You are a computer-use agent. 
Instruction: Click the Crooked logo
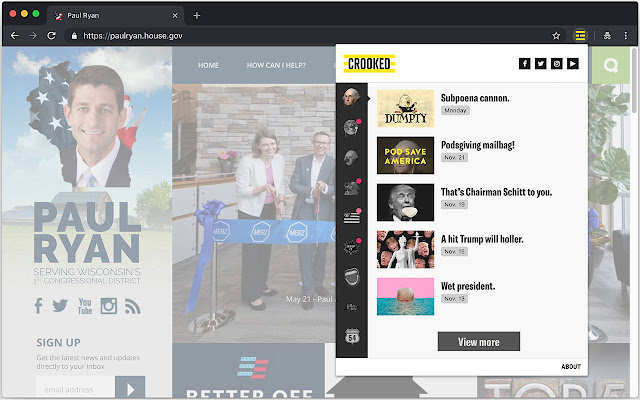[369, 64]
